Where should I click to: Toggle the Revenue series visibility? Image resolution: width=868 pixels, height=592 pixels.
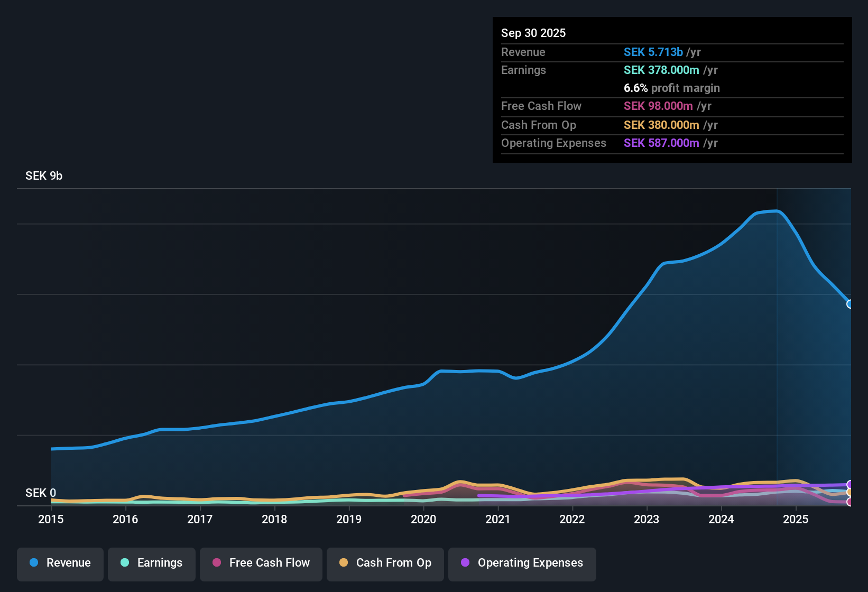60,563
